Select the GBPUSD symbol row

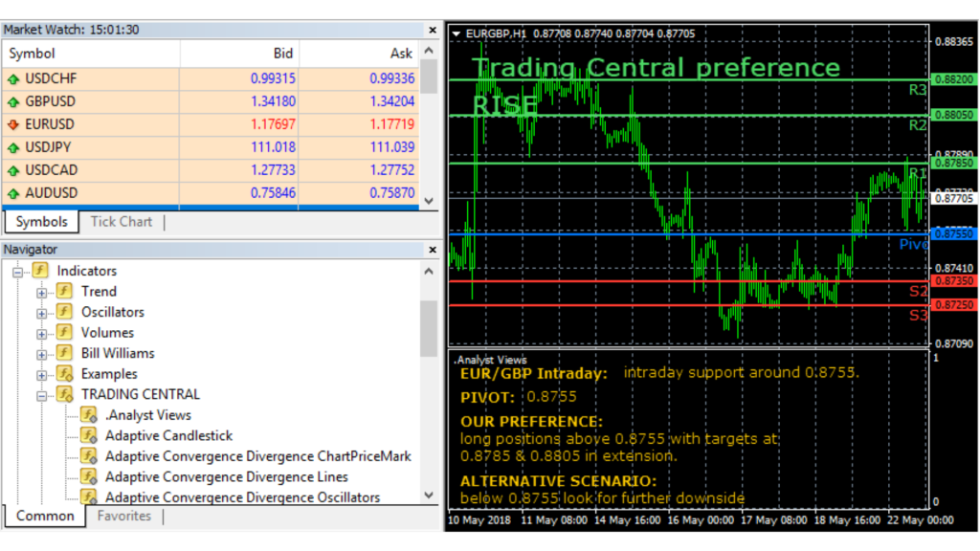[x=212, y=101]
